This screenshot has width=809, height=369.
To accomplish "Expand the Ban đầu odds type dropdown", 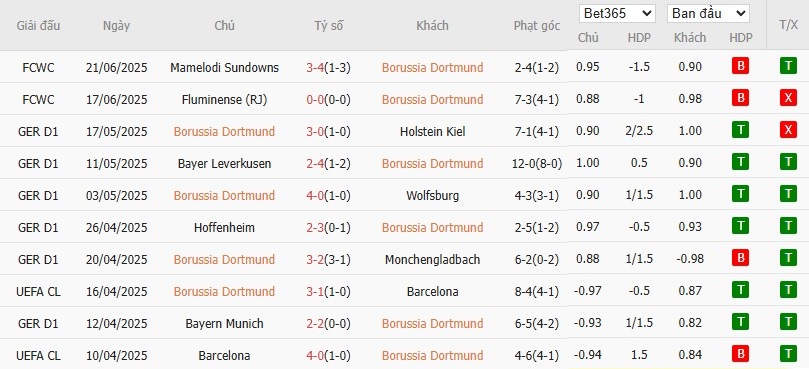I will [708, 13].
